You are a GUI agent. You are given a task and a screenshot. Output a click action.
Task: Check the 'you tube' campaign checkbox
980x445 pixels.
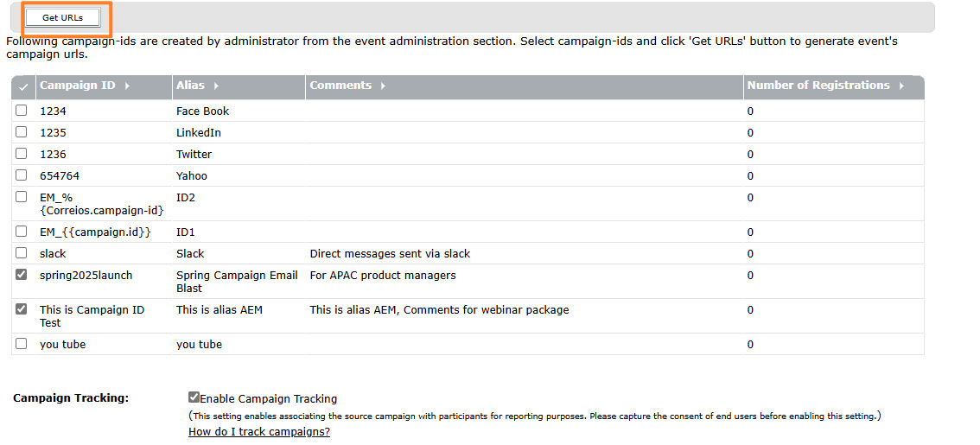click(22, 344)
